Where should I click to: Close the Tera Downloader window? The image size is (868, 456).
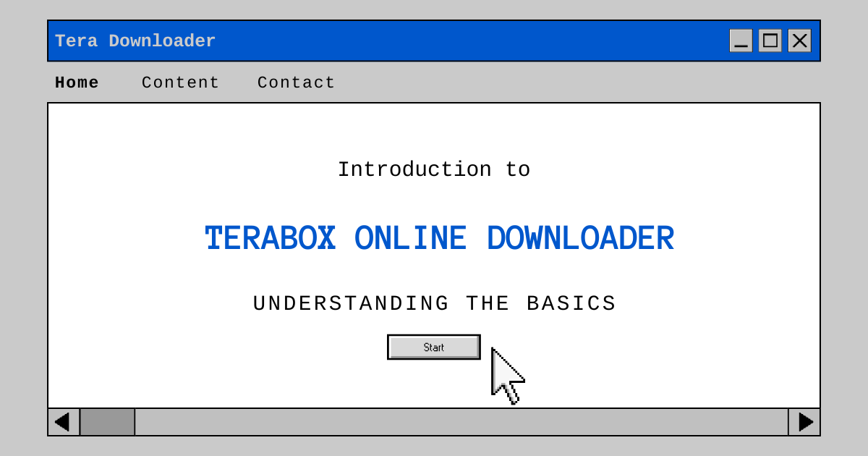point(799,41)
